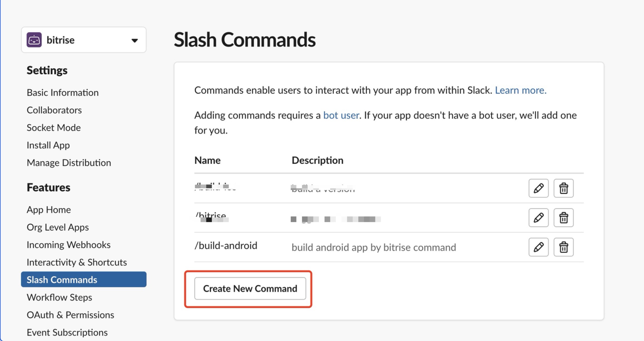Navigate to Manage Distribution

[x=69, y=163]
